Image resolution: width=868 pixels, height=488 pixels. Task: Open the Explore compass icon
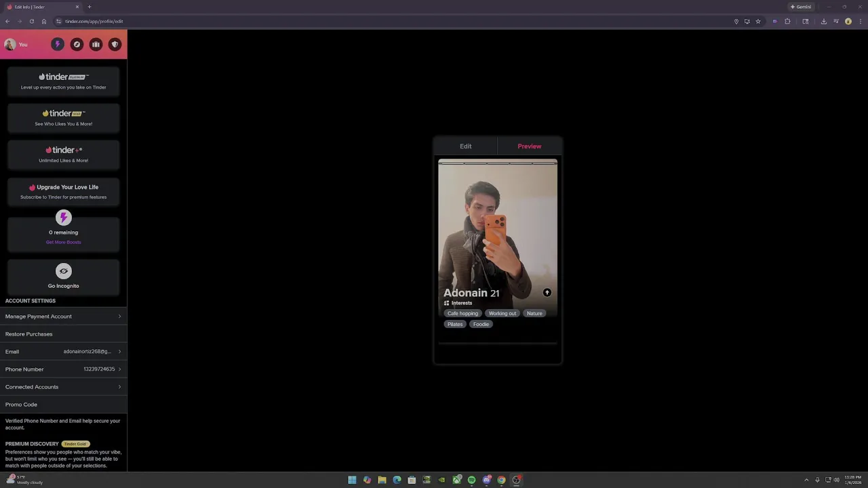[x=77, y=44]
